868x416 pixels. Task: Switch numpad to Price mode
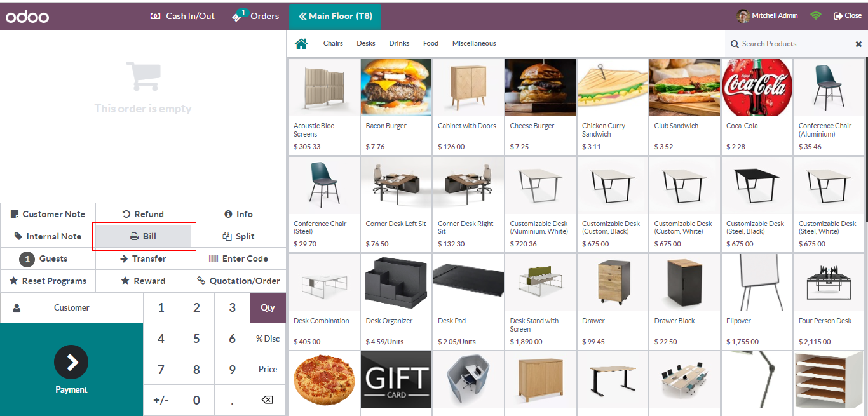pos(268,369)
